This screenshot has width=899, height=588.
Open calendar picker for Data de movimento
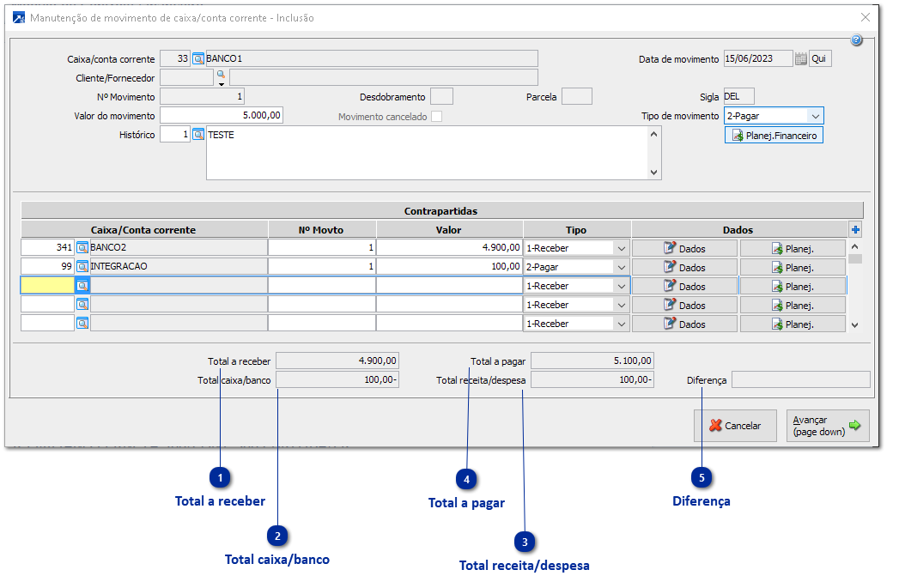(x=800, y=59)
